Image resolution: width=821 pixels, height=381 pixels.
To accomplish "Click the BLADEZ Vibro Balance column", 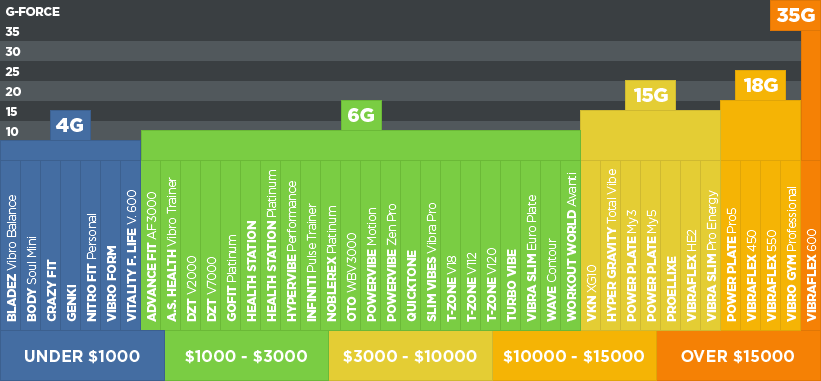I will click(10, 245).
